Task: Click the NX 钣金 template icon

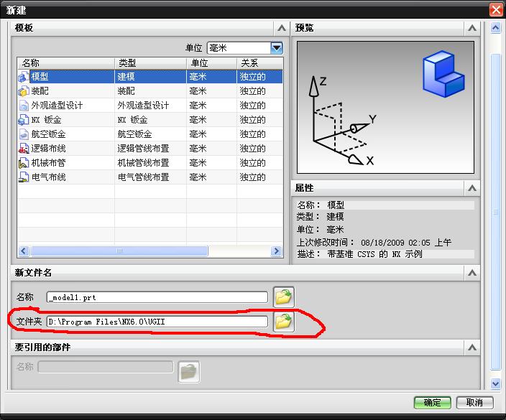Action: click(24, 120)
